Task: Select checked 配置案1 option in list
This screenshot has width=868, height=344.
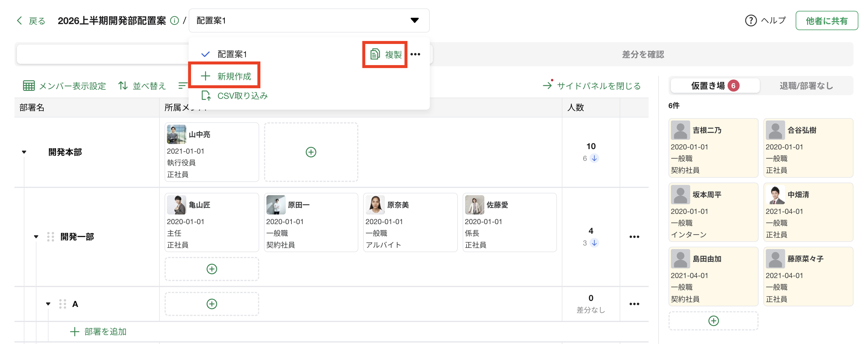Action: click(x=232, y=54)
